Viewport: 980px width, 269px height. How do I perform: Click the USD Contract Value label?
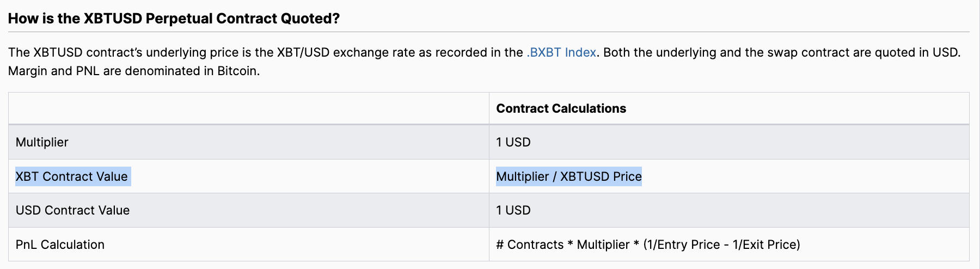[x=72, y=210]
